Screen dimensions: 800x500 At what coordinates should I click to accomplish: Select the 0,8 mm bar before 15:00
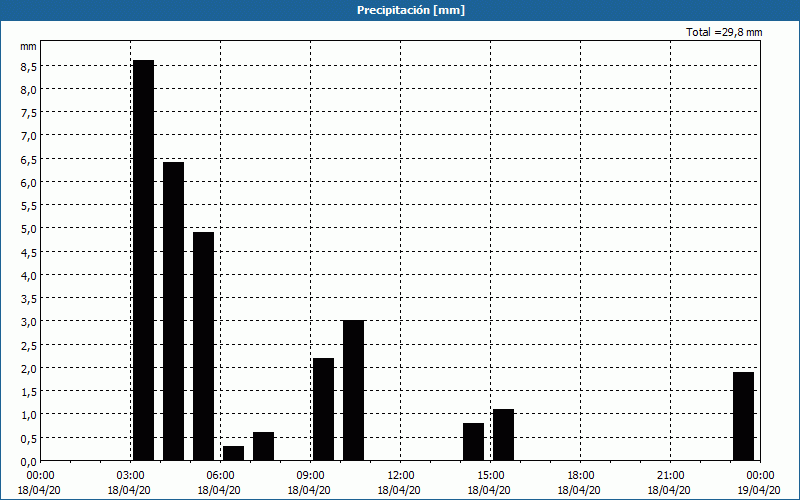[x=473, y=442]
